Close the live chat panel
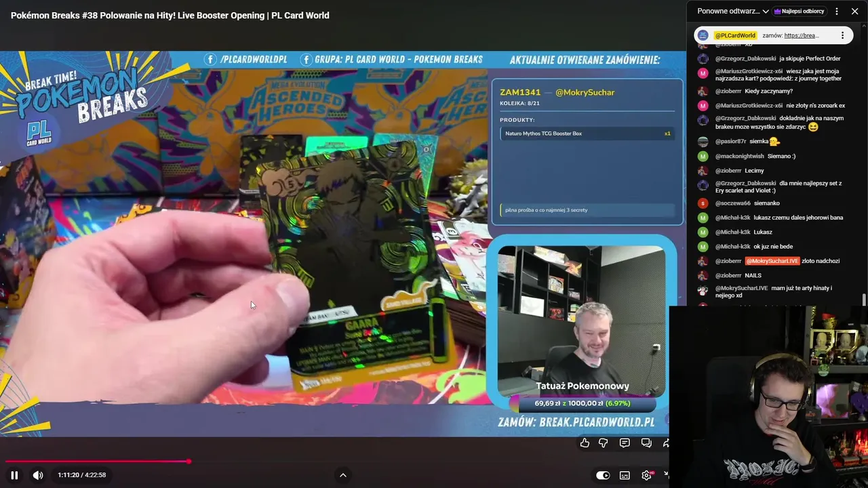The height and width of the screenshot is (488, 868). (854, 12)
